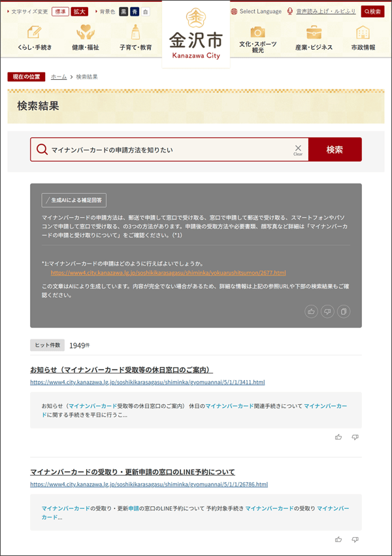The width and height of the screenshot is (392, 556).
Task: Open the 3411.html result URL
Action: pos(147,382)
